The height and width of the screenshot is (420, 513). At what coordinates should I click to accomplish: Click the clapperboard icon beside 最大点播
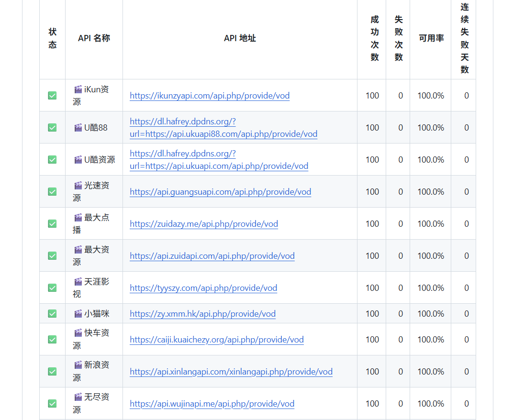point(78,218)
